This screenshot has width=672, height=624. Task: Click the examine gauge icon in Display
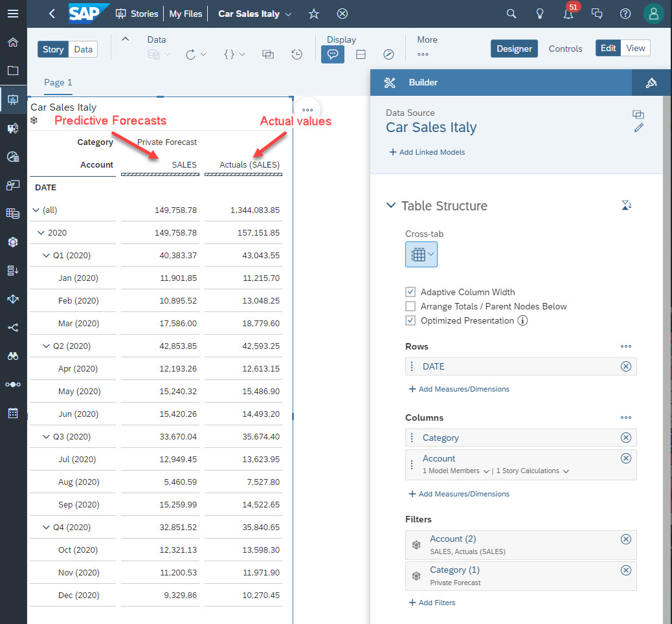388,54
